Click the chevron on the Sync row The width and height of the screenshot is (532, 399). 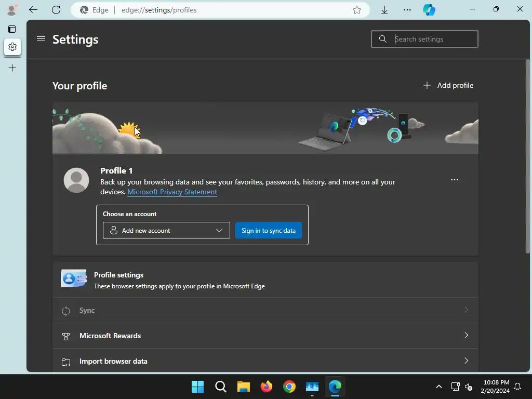pos(466,310)
